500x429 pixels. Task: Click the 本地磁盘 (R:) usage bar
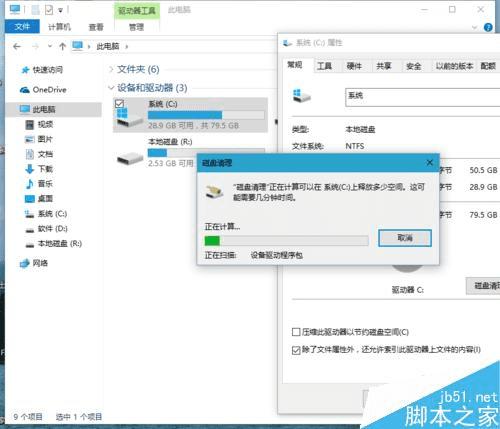click(206, 153)
